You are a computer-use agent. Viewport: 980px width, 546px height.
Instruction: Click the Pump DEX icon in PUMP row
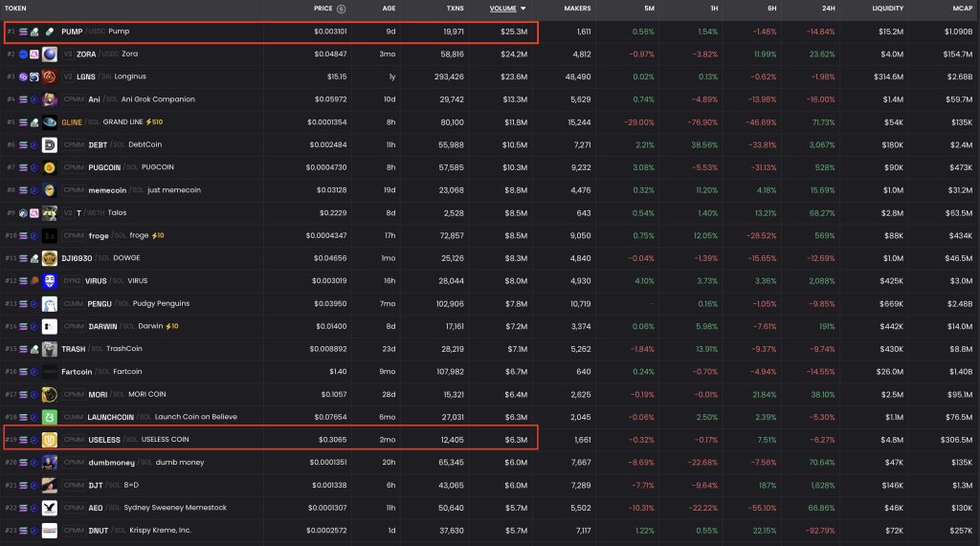tap(34, 32)
